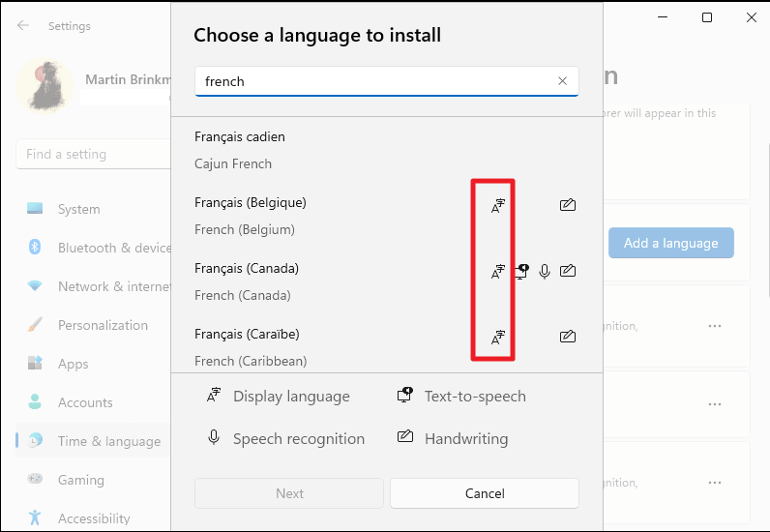
Task: Open Bluetooth & devices category
Action: tap(93, 247)
